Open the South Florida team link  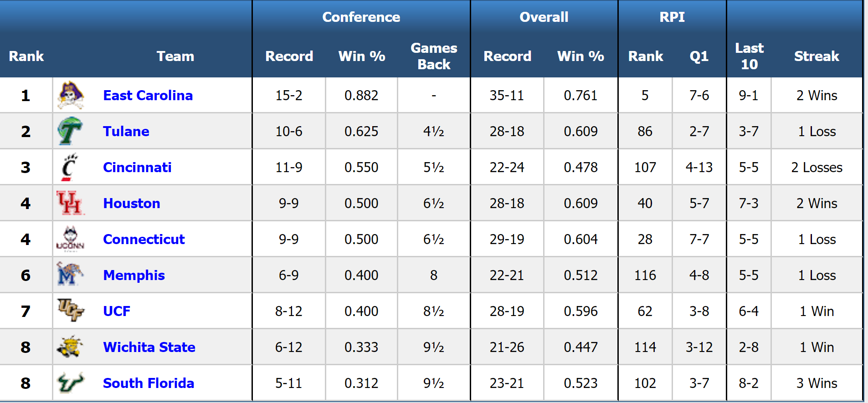pyautogui.click(x=149, y=383)
